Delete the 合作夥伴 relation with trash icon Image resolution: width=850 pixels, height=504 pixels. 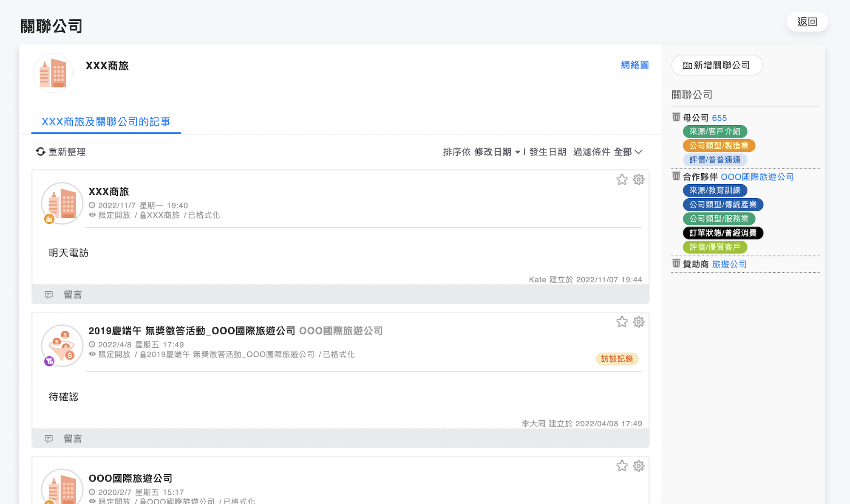(x=676, y=176)
